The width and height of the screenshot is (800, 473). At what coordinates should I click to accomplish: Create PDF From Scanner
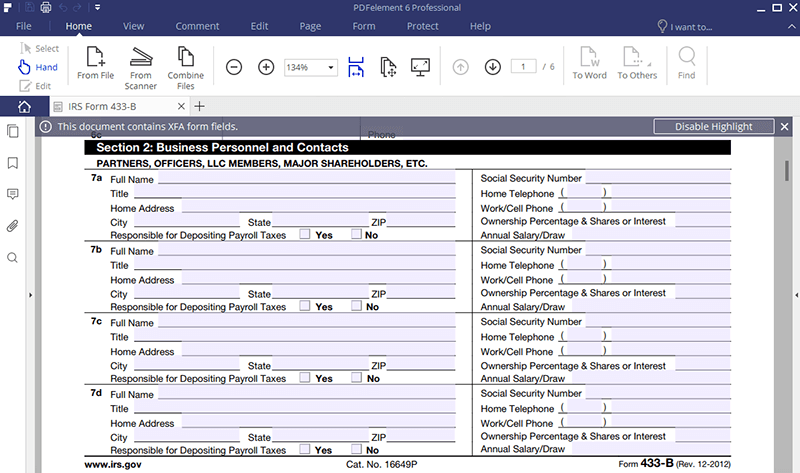coord(140,68)
